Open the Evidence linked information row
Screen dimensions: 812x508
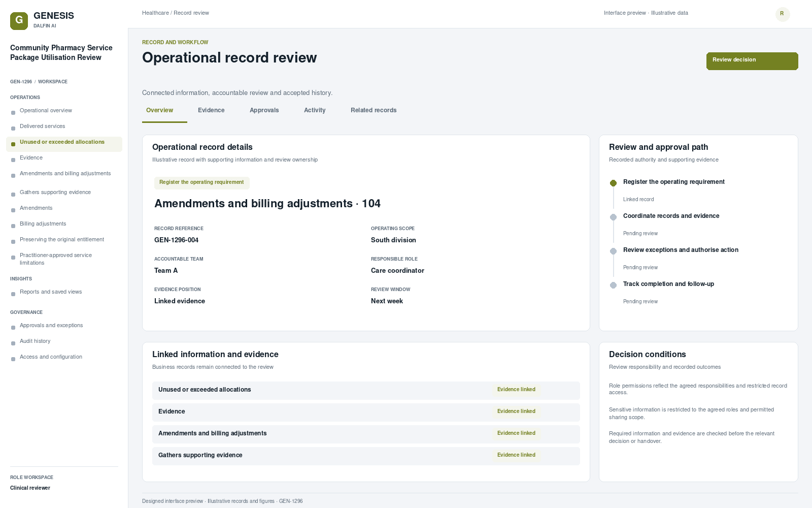366,412
